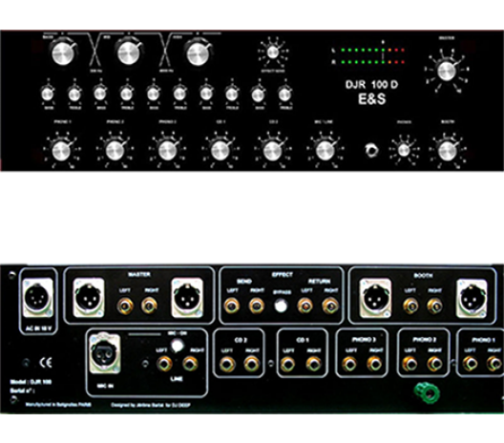This screenshot has height=443, width=504.
Task: Click the MIC IN XLR input socket
Action: click(x=104, y=354)
